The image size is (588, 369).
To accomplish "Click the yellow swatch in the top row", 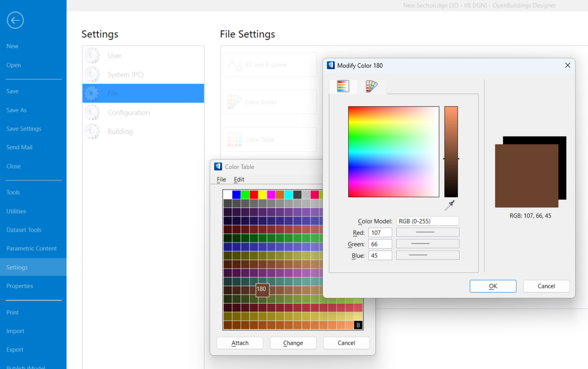I will tap(263, 195).
